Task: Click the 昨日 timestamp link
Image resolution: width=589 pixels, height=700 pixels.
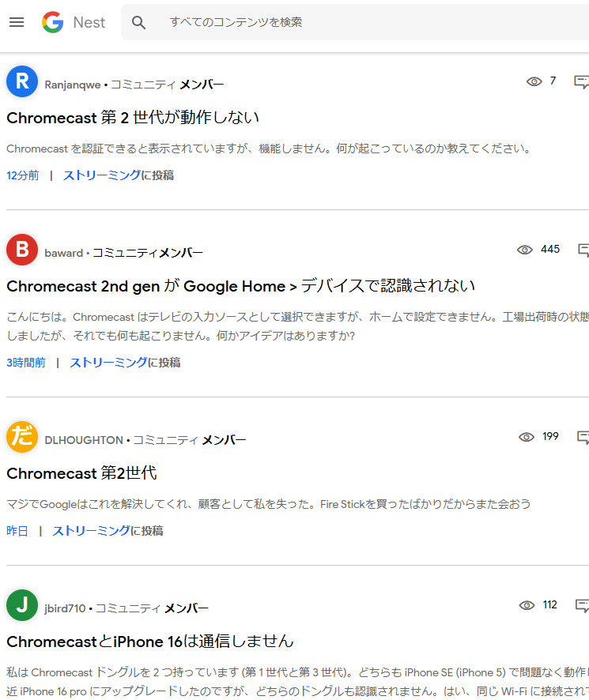Action: point(17,531)
